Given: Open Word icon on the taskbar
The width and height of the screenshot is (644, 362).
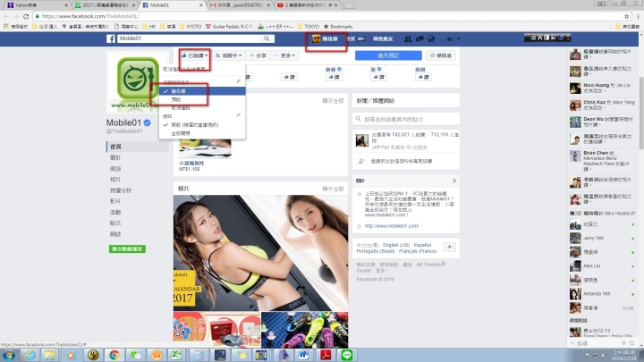Looking at the screenshot, I should click(304, 355).
